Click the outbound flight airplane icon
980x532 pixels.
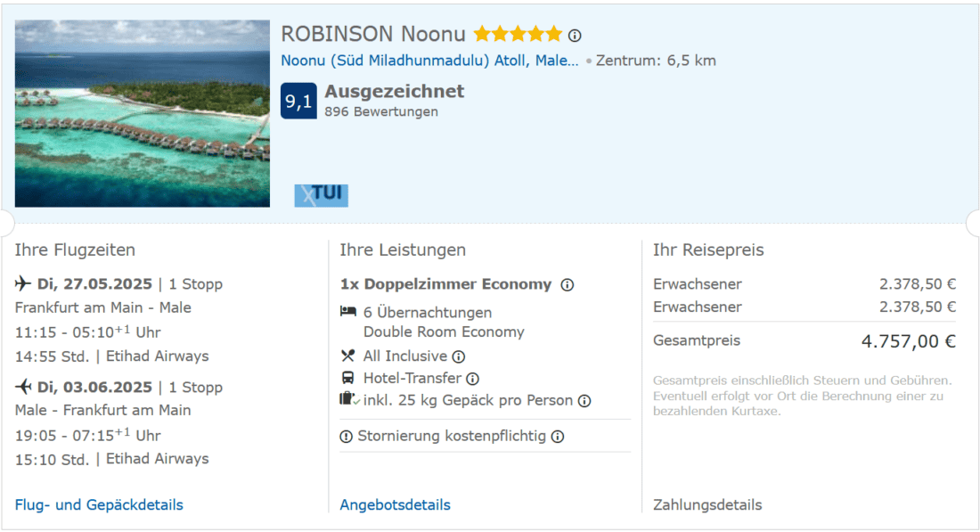[23, 284]
